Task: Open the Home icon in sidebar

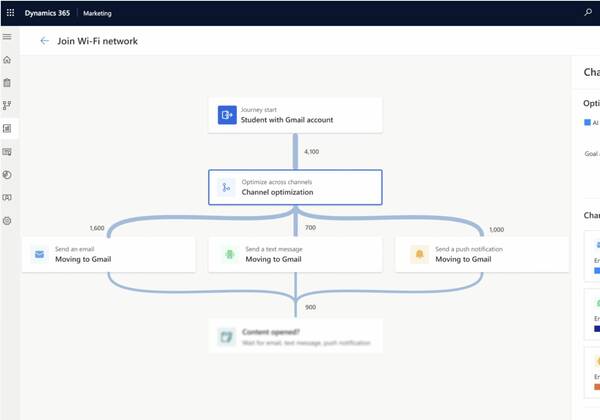Action: pos(8,60)
